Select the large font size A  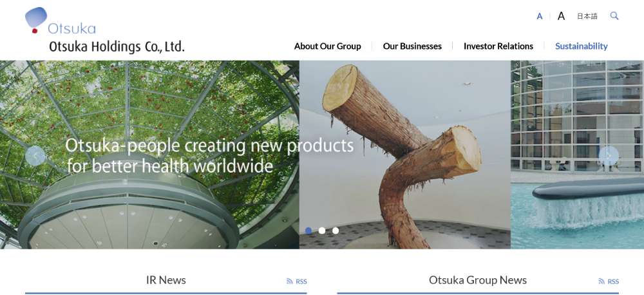click(x=561, y=16)
